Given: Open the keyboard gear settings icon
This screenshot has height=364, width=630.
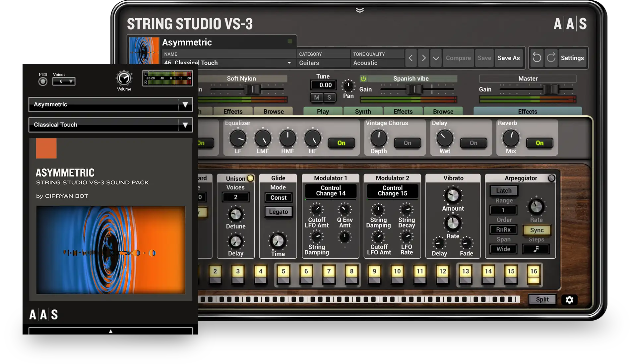Looking at the screenshot, I should tap(569, 300).
